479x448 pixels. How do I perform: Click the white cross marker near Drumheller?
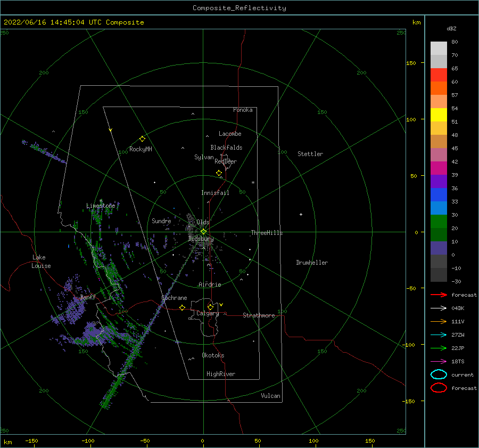301,214
